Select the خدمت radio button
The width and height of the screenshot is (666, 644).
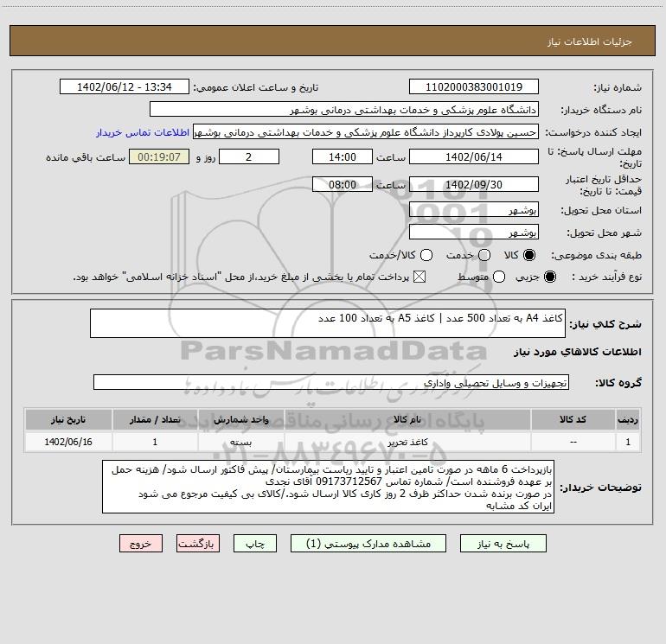484,255
